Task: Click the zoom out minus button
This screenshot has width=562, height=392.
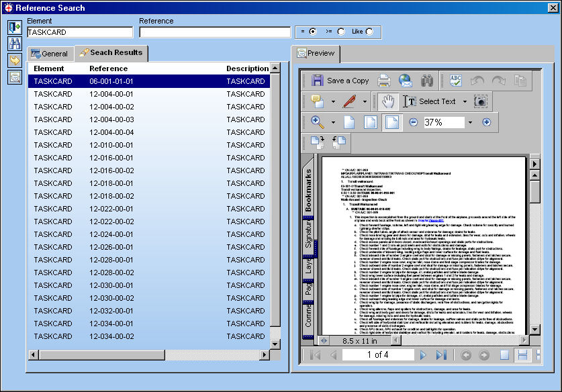Action: [413, 122]
